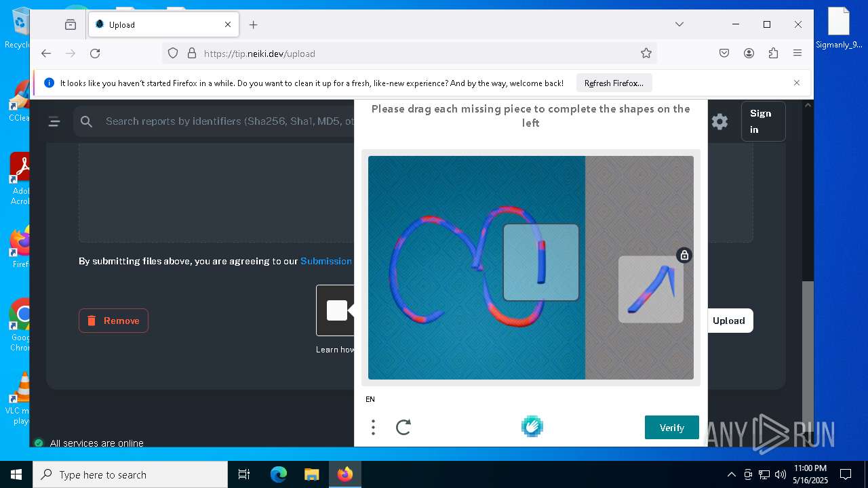Open Firefox application menu
Screen dimensions: 868x488
(x=797, y=53)
